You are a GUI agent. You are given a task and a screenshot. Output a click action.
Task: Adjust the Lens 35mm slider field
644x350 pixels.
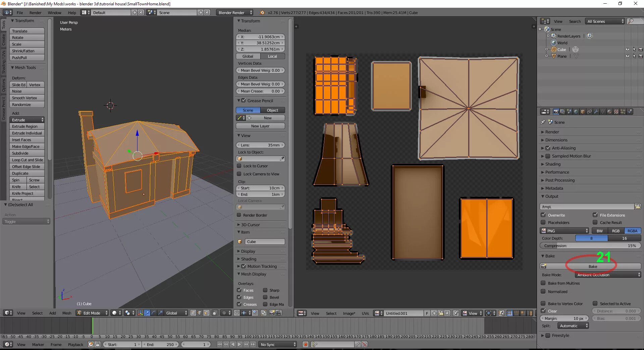click(x=260, y=145)
